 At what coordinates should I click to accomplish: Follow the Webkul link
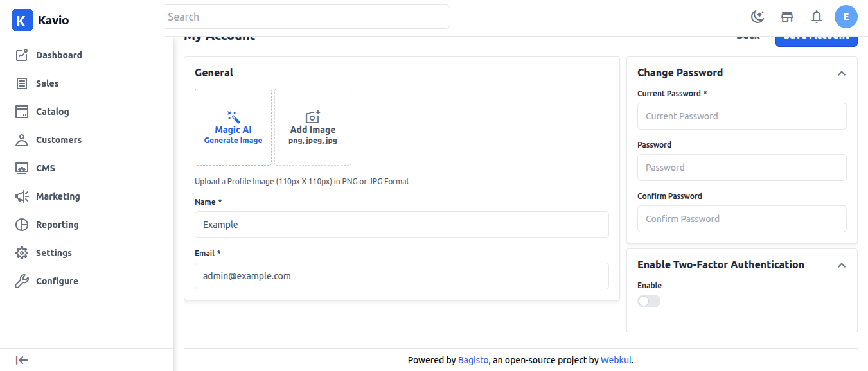[616, 360]
